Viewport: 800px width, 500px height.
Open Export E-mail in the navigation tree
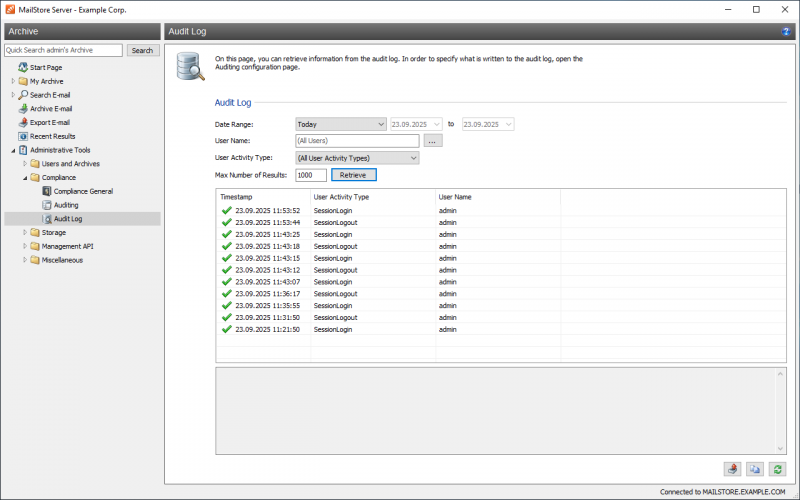[49, 122]
